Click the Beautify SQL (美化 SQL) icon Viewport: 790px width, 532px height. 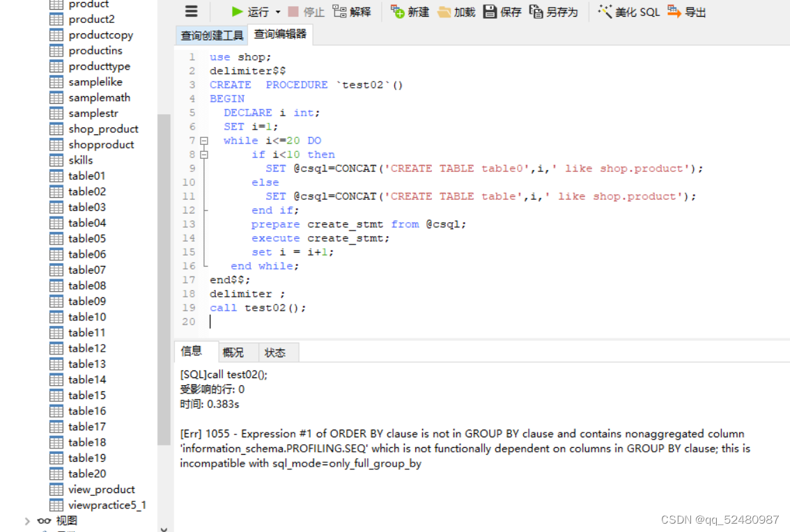(x=605, y=11)
